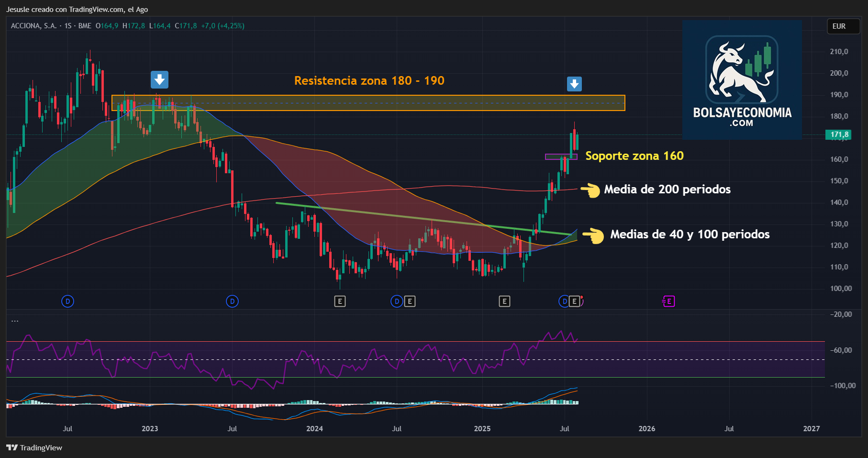Click the 2023 time axis label
The image size is (868, 458).
pyautogui.click(x=150, y=428)
